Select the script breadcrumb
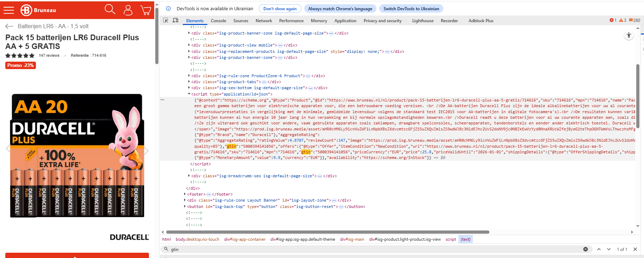The height and width of the screenshot is (258, 644). coord(451,239)
